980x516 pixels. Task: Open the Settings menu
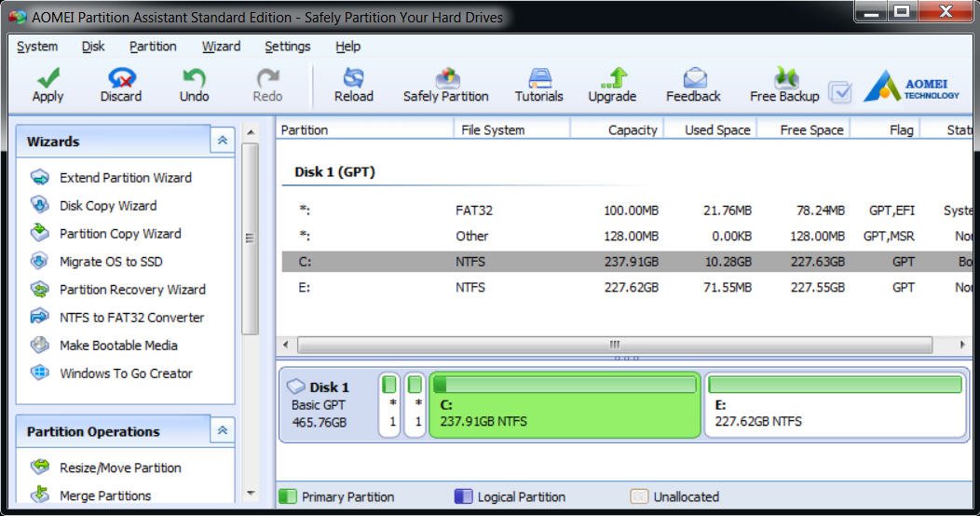pyautogui.click(x=288, y=47)
